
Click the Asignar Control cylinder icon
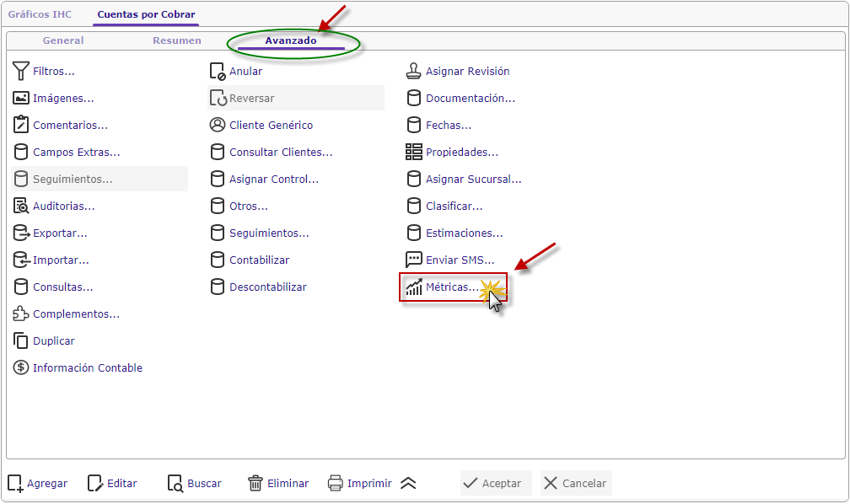tap(218, 179)
